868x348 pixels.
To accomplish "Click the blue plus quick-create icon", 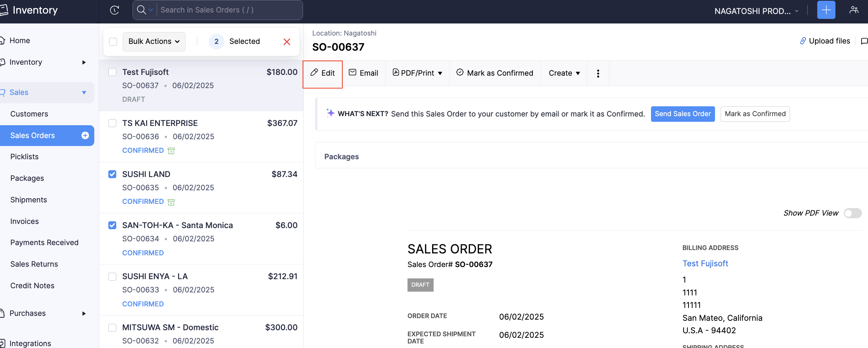I will coord(826,10).
